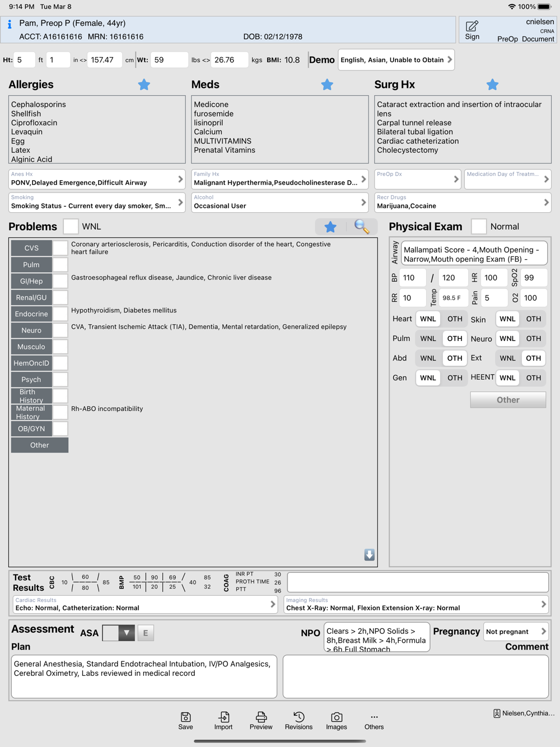The width and height of the screenshot is (560, 747).
Task: Open the Pregnancy status selector
Action: click(516, 632)
